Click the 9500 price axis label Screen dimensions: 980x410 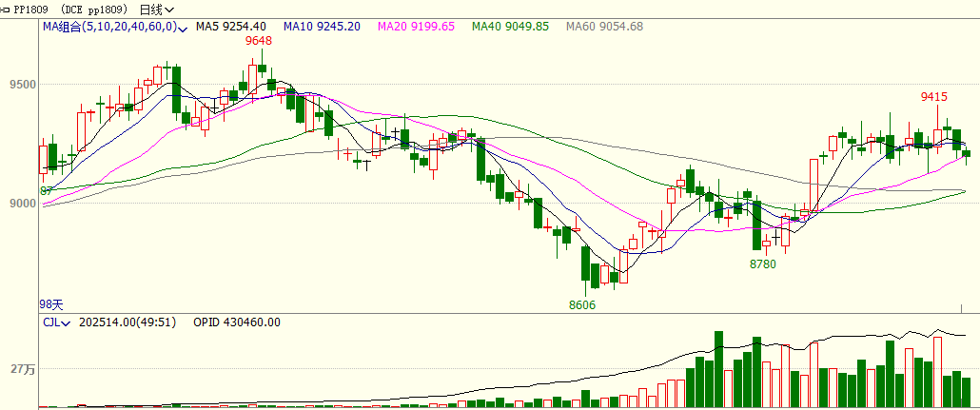pos(23,85)
